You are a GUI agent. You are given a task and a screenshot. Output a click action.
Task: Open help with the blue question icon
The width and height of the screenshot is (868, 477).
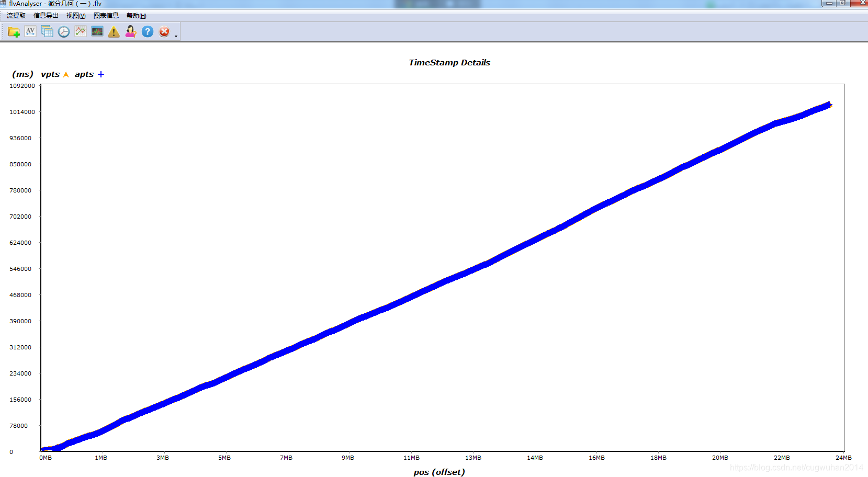point(148,32)
